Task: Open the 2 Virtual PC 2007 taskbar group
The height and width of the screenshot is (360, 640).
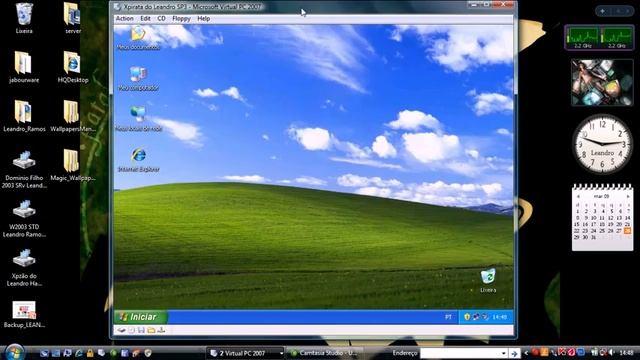Action: point(246,353)
